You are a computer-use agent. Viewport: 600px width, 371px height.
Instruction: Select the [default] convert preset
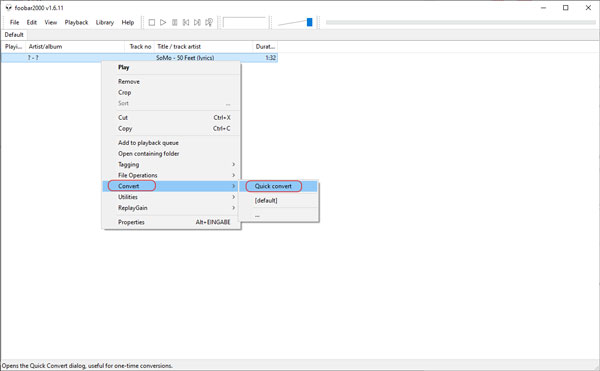(x=279, y=200)
